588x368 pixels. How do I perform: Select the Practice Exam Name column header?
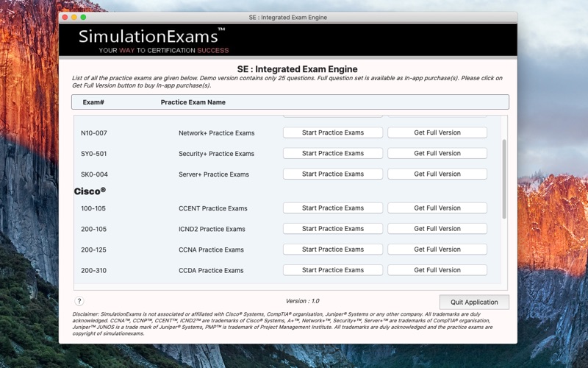pyautogui.click(x=193, y=102)
